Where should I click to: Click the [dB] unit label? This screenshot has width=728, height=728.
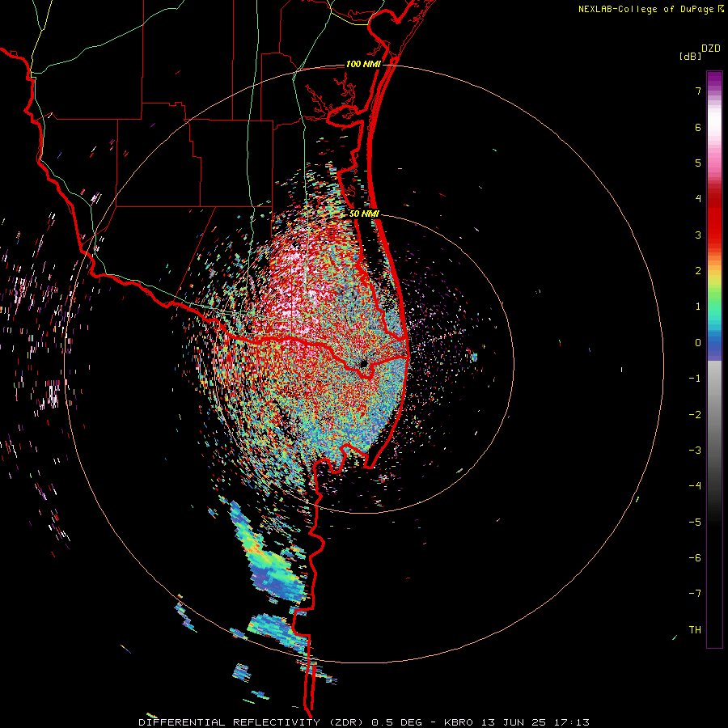[x=691, y=56]
